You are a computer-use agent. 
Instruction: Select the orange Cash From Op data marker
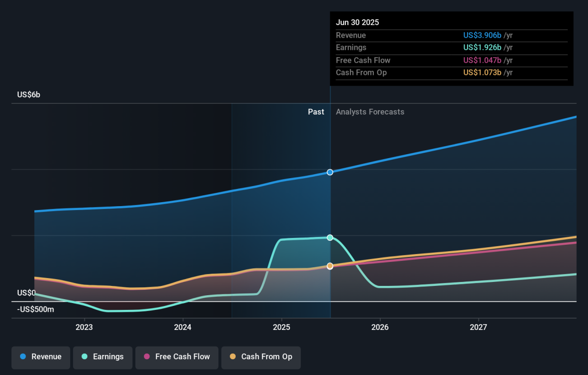[330, 266]
